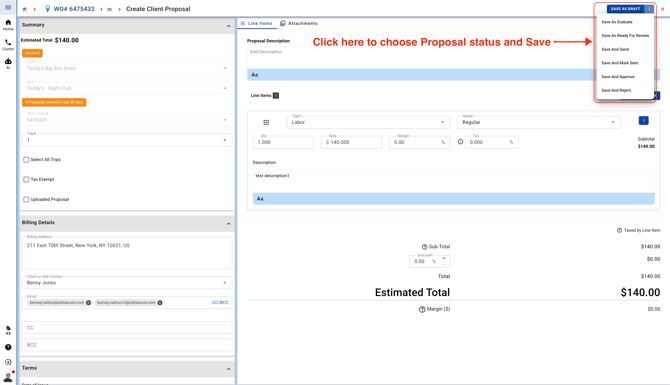Choose Save As Evaluate

[617, 22]
